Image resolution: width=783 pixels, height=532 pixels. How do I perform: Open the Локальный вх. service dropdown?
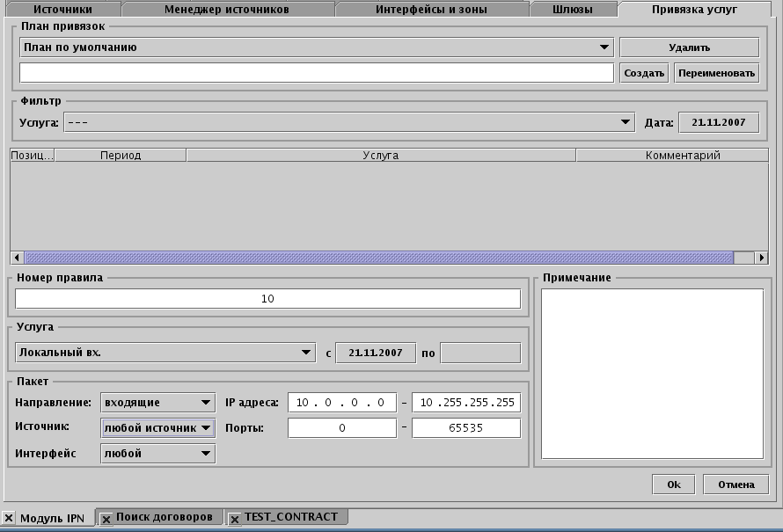[x=306, y=353]
